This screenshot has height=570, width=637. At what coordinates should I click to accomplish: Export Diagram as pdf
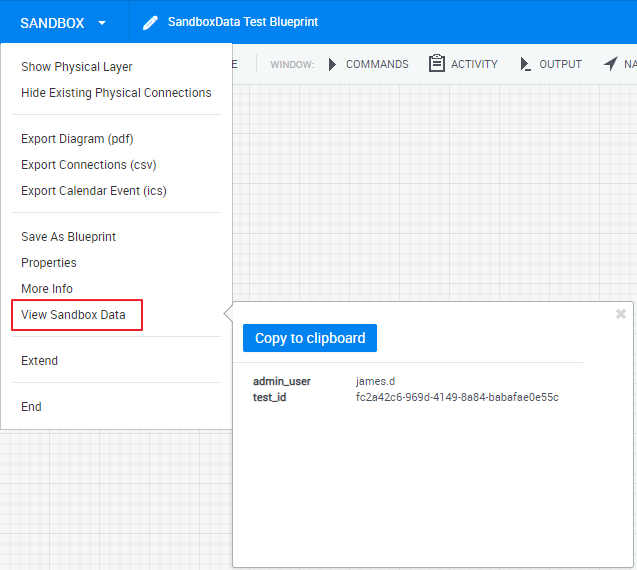pyautogui.click(x=77, y=139)
